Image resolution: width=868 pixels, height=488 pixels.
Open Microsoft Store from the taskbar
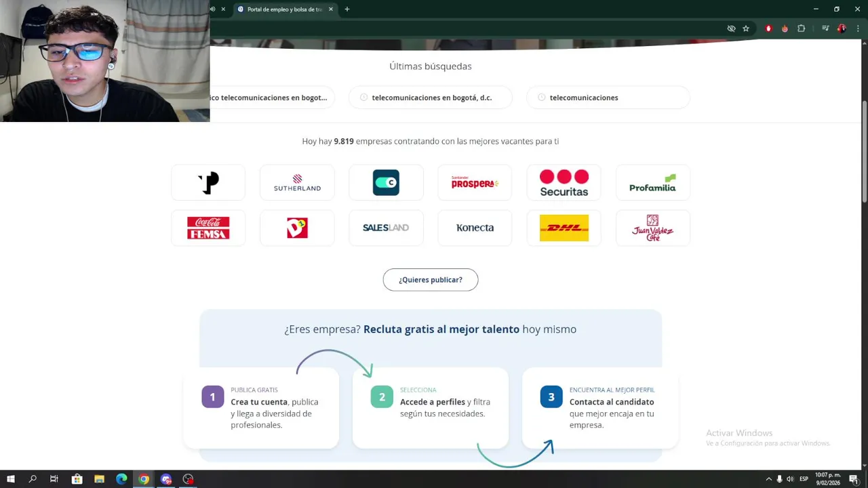(77, 479)
